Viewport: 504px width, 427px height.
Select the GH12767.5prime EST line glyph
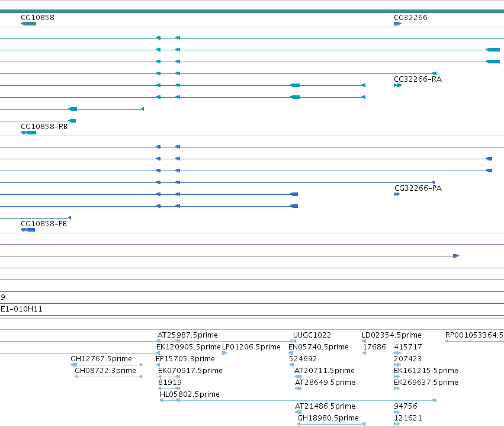(x=107, y=365)
